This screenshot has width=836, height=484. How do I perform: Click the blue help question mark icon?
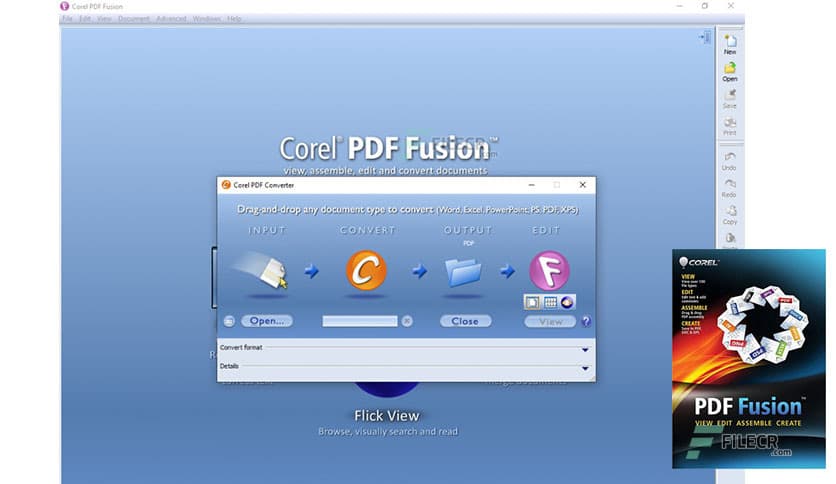pyautogui.click(x=586, y=321)
